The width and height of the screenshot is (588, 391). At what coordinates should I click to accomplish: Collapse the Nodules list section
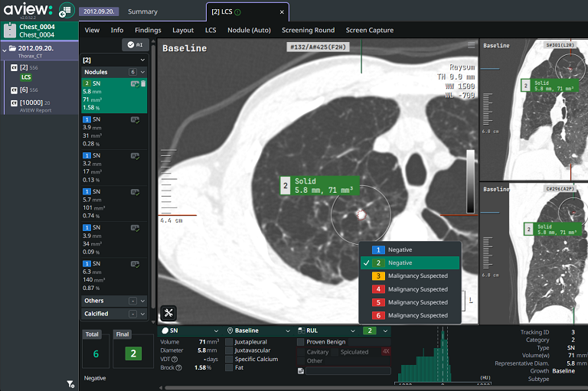pyautogui.click(x=142, y=72)
